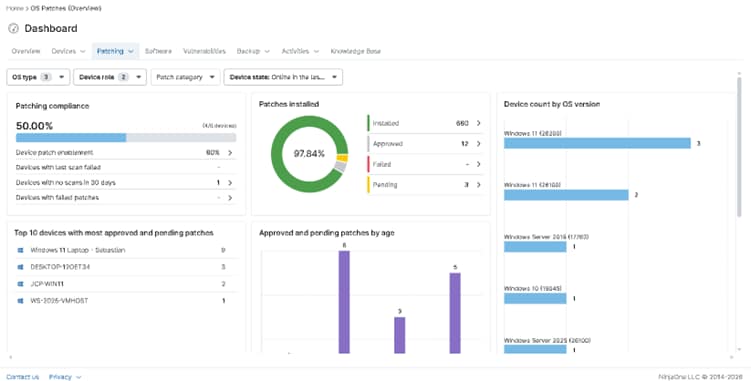Screen dimensions: 751x381
Task: Expand the Devices tab chevron
Action: click(x=83, y=51)
